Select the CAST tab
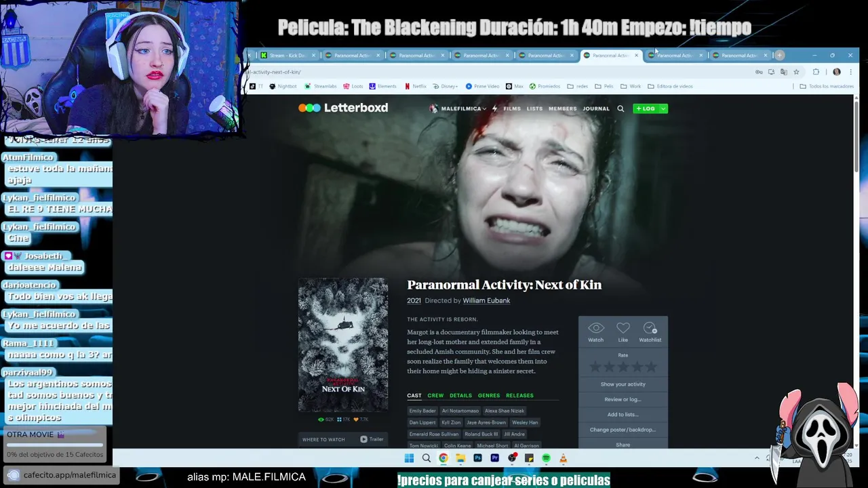 point(414,395)
